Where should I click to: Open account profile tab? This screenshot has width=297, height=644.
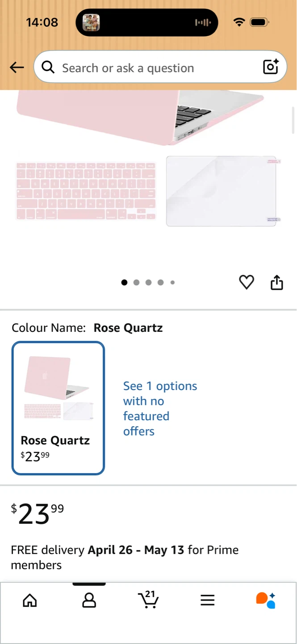point(89,600)
